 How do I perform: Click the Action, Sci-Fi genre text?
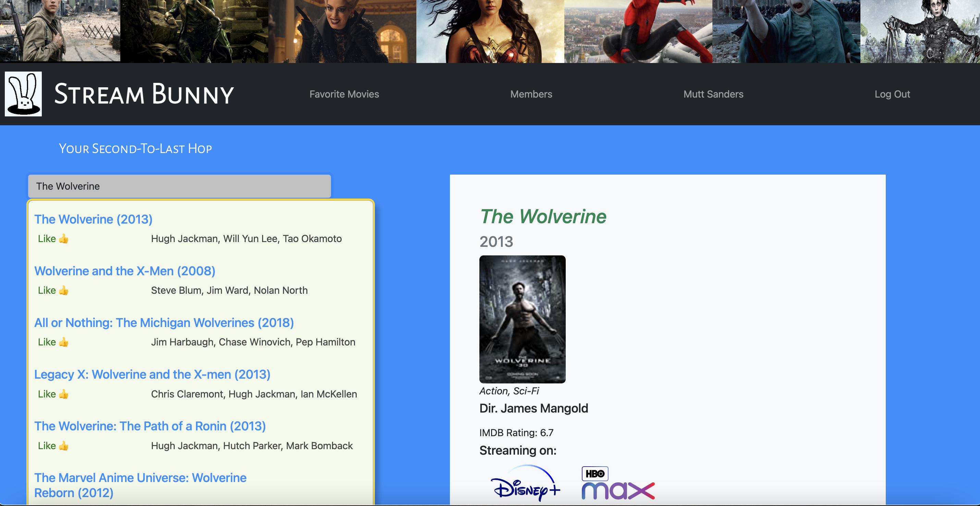click(509, 391)
